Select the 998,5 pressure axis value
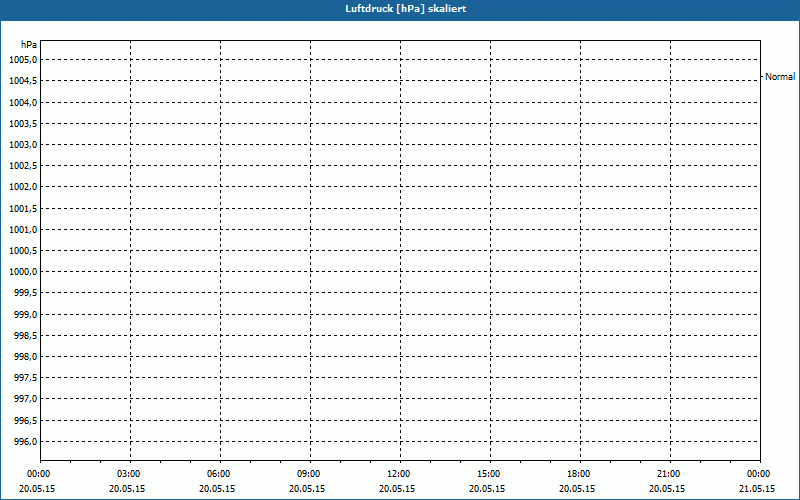 click(x=24, y=336)
